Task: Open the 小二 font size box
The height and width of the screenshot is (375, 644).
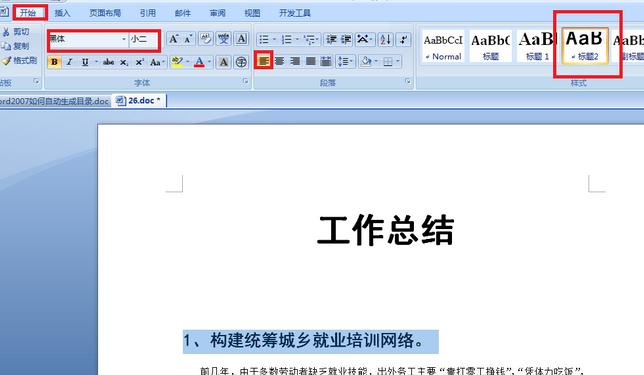Action: 143,39
